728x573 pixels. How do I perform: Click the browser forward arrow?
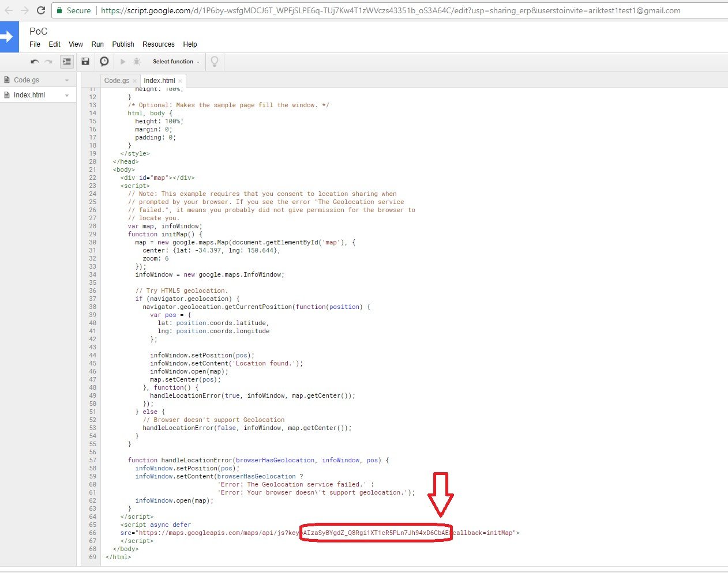[25, 10]
